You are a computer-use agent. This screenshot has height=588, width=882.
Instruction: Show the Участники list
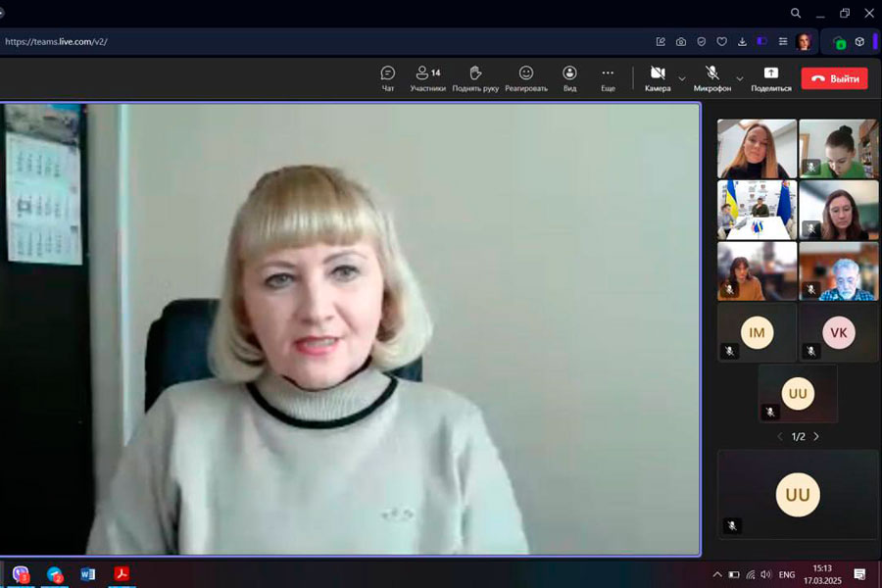[427, 78]
